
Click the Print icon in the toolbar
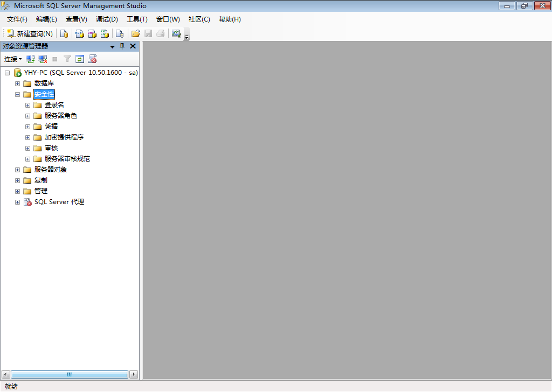pos(161,33)
